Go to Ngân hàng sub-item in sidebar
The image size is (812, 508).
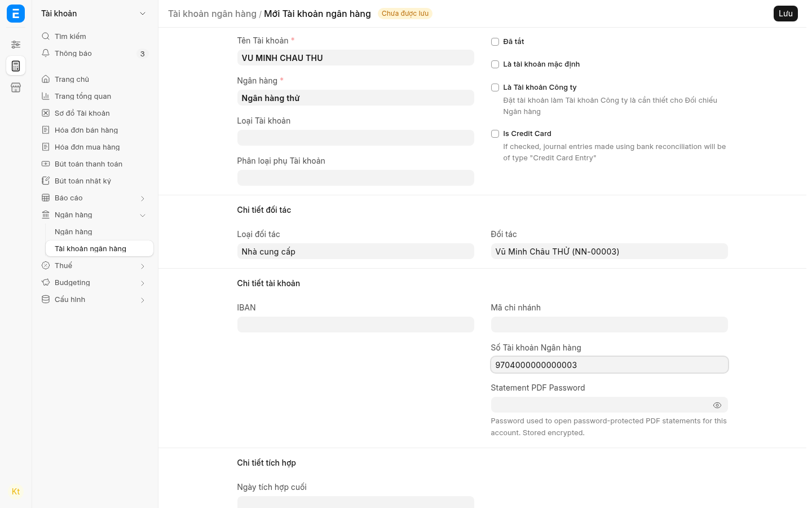coord(99,231)
